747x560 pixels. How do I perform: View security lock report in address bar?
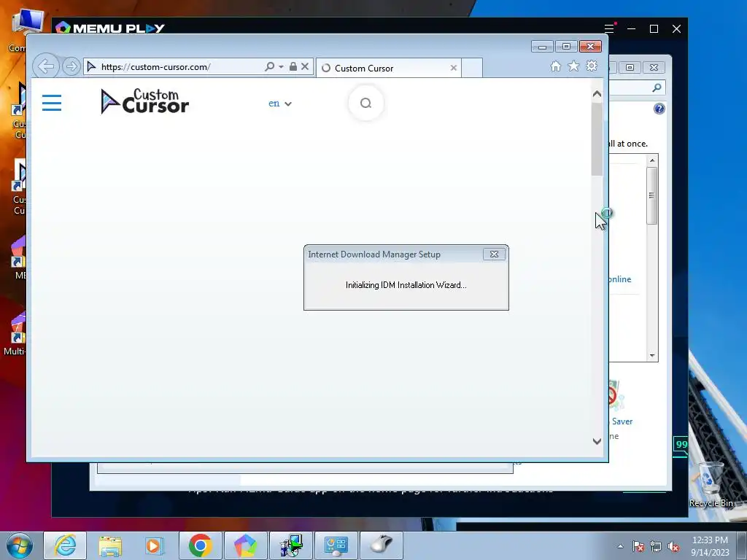coord(293,66)
